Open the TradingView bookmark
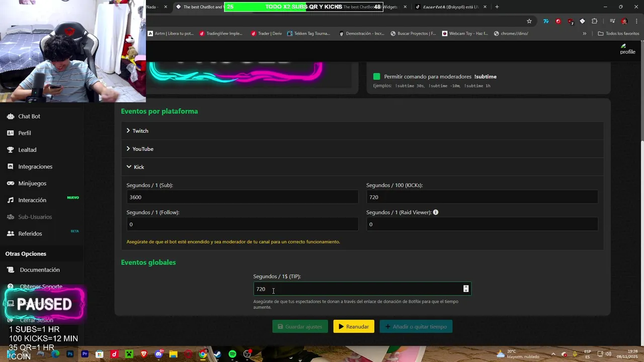 pos(221,34)
